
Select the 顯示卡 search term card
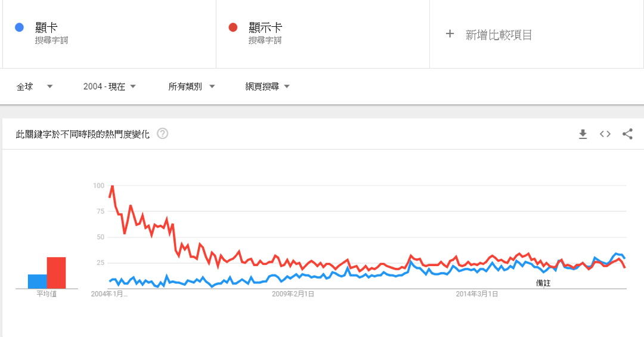[323, 33]
